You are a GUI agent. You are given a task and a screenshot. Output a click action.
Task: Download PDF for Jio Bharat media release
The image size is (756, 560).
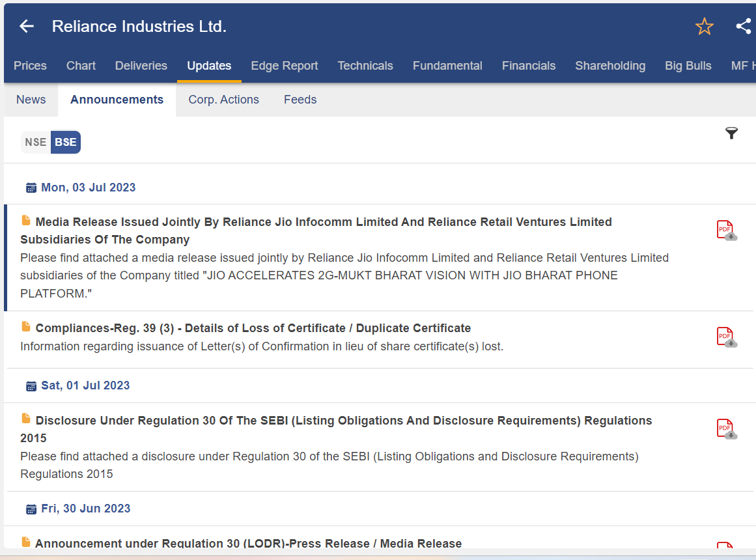[726, 231]
